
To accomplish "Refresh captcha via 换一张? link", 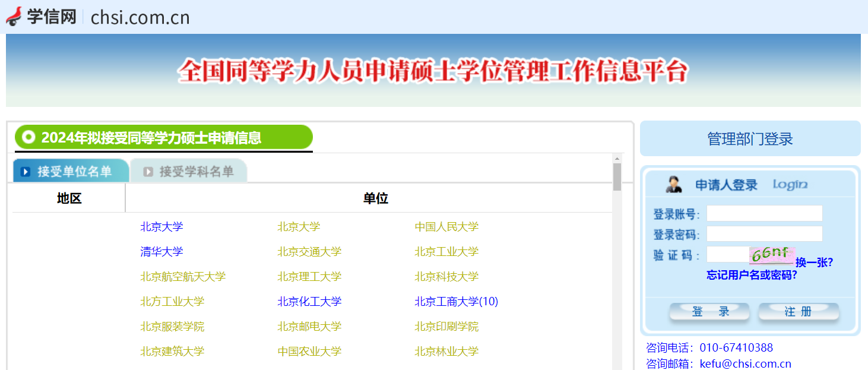I will 814,263.
